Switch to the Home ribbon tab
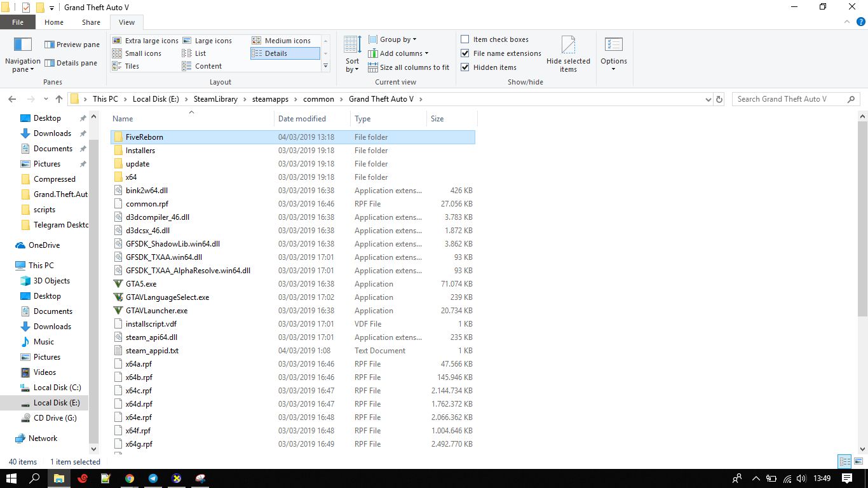 (x=54, y=22)
